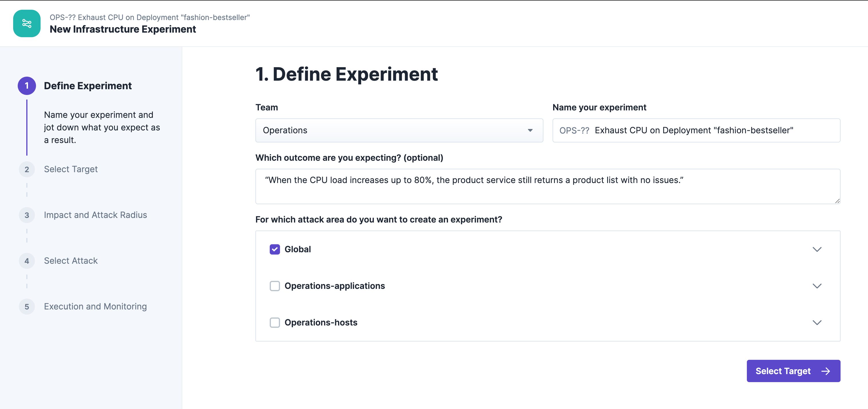Check the Operations-applications checkbox
This screenshot has height=409, width=868.
(x=275, y=286)
